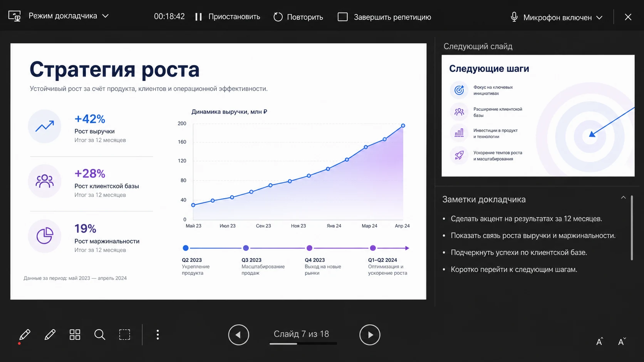Click the slide progress bar under counter
The width and height of the screenshot is (644, 362).
[x=303, y=344]
